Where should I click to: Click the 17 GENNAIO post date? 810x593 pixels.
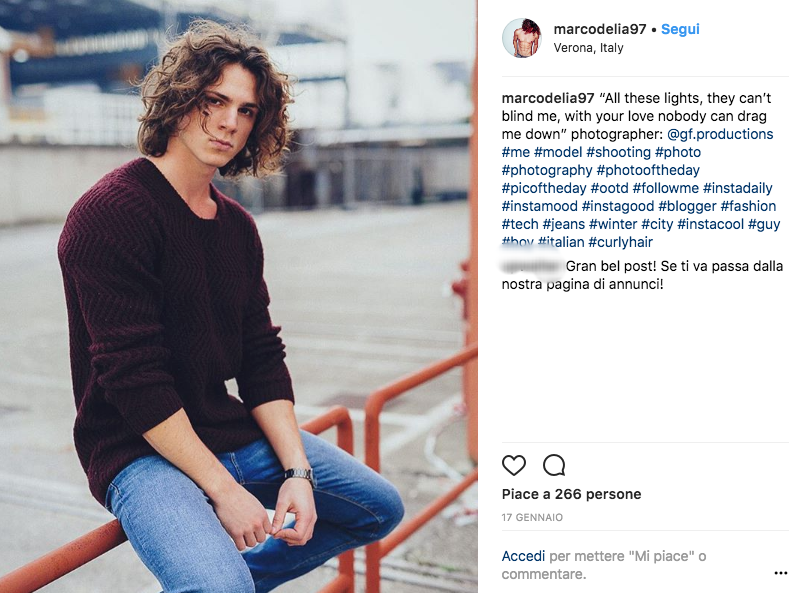point(532,518)
